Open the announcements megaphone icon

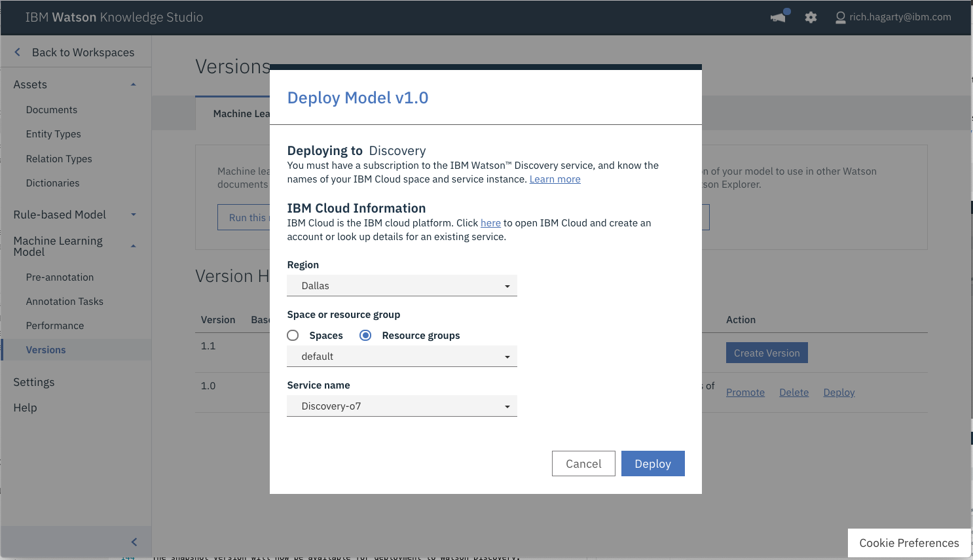click(x=779, y=16)
